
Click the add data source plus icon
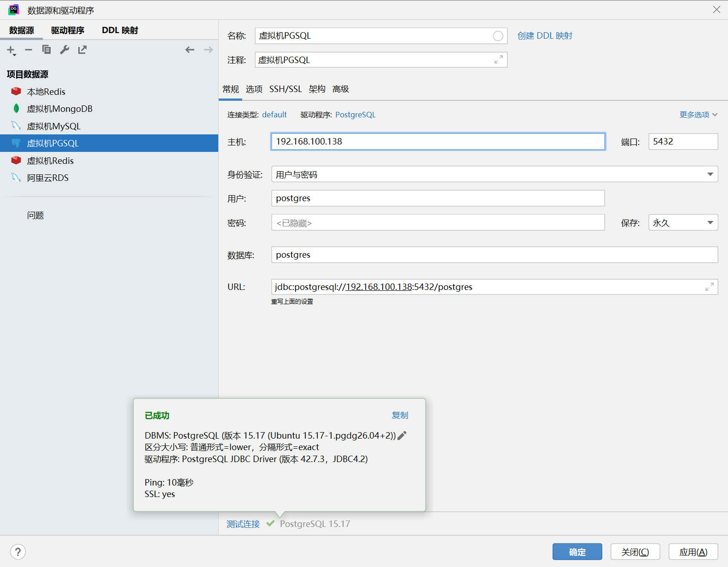click(11, 50)
